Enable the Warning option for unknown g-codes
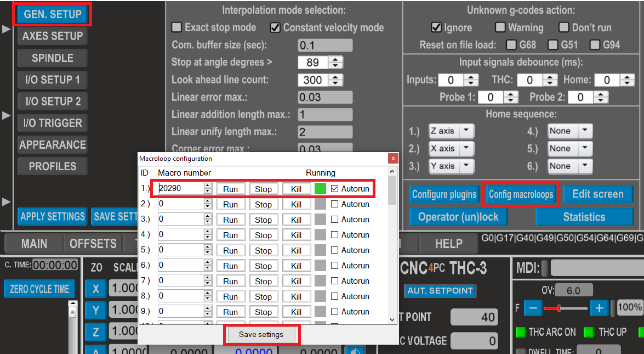Screen dimensions: 644x354 click(x=500, y=27)
